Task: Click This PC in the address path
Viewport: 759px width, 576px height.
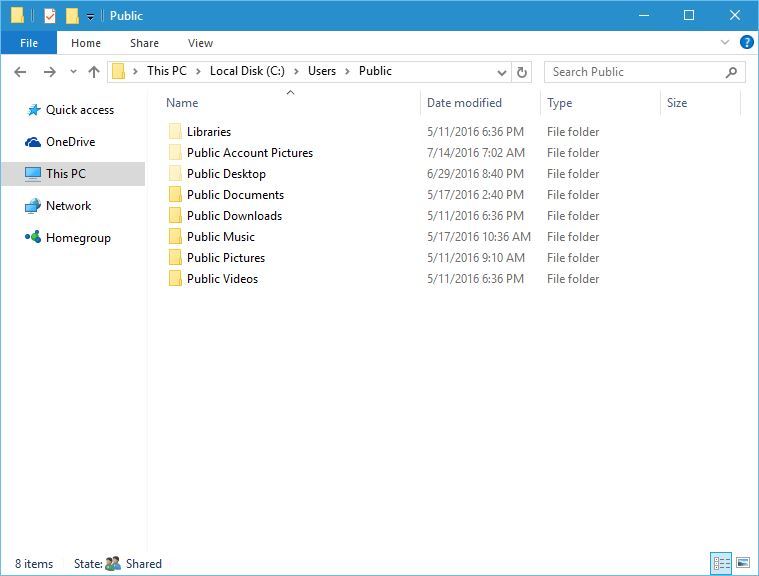Action: 167,71
